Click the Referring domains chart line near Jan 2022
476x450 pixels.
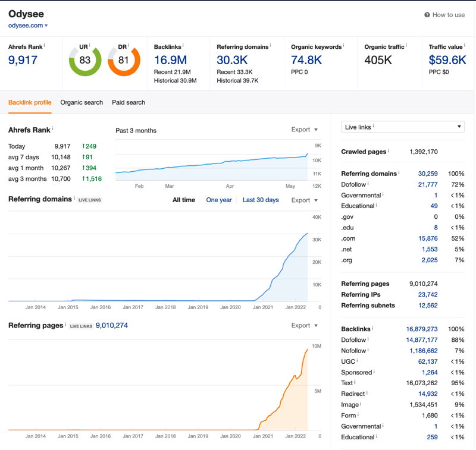tap(295, 248)
